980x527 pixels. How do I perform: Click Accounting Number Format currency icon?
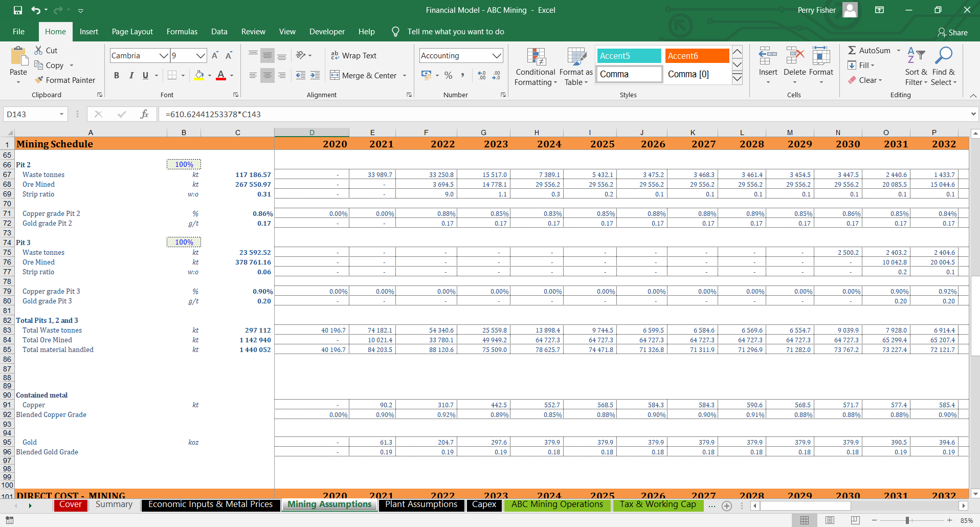tap(426, 75)
